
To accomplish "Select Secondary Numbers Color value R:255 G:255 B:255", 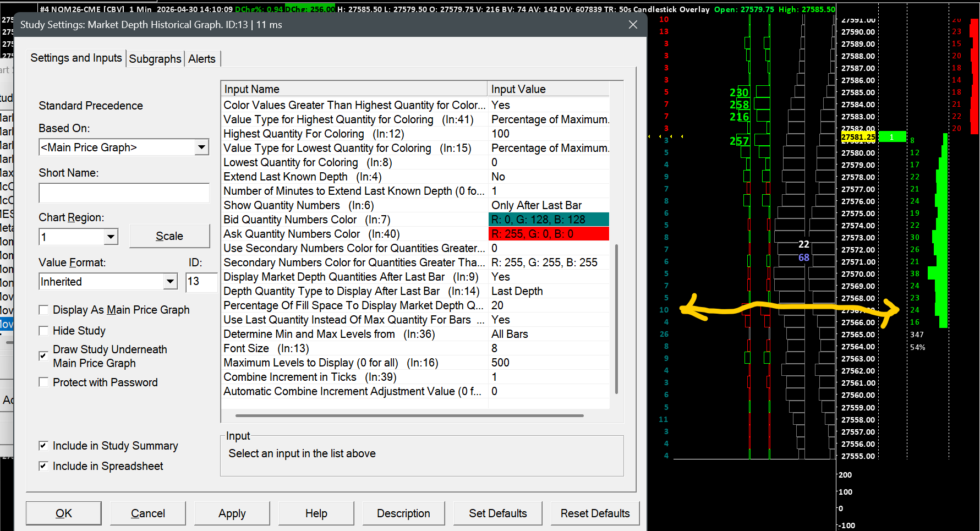I will (x=549, y=262).
